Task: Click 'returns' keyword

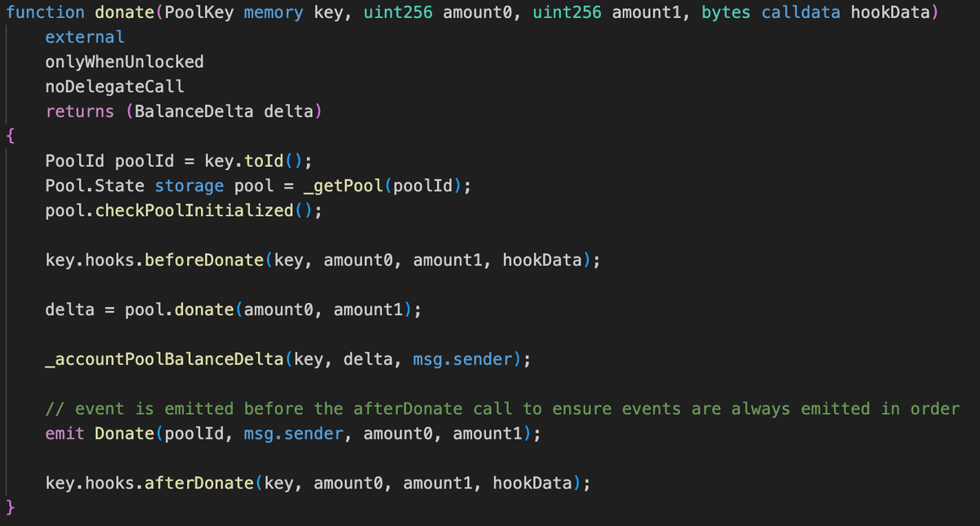Action: [x=80, y=111]
